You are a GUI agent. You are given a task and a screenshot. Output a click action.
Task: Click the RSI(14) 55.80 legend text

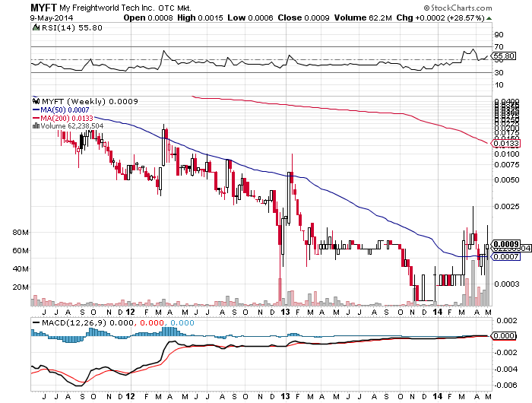(72, 27)
